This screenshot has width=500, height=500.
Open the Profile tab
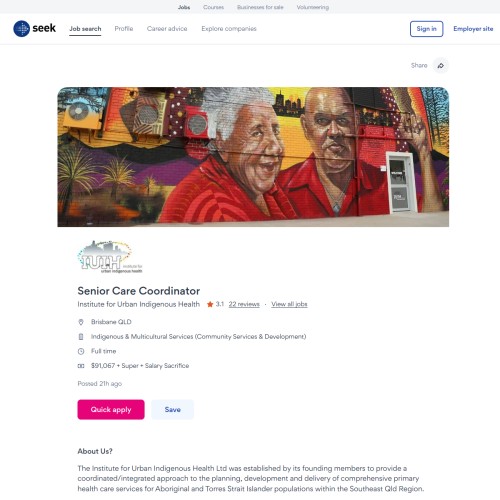tap(124, 29)
